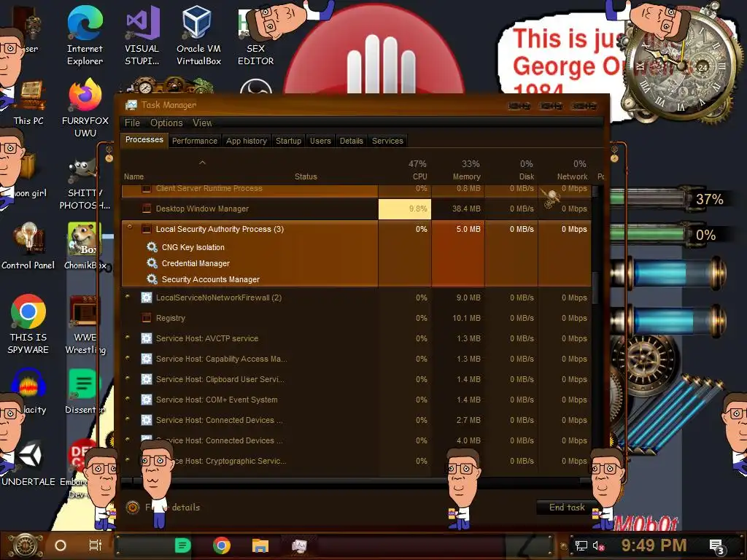Open the Options menu
The width and height of the screenshot is (747, 560).
(x=166, y=122)
